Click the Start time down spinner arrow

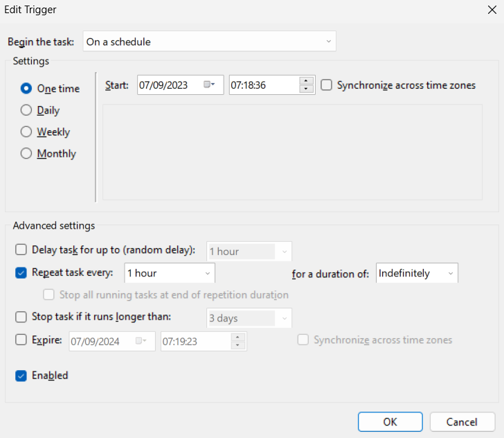(x=306, y=89)
